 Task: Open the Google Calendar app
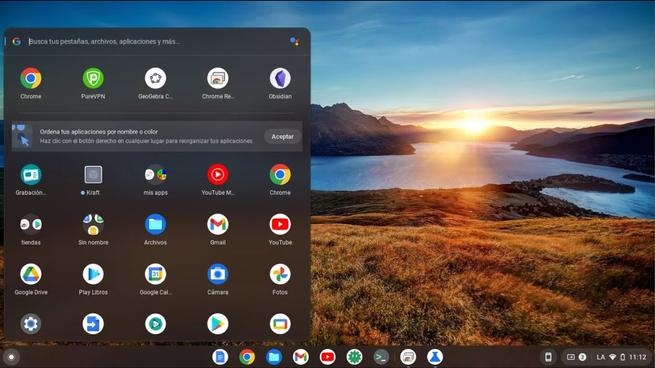tap(155, 274)
